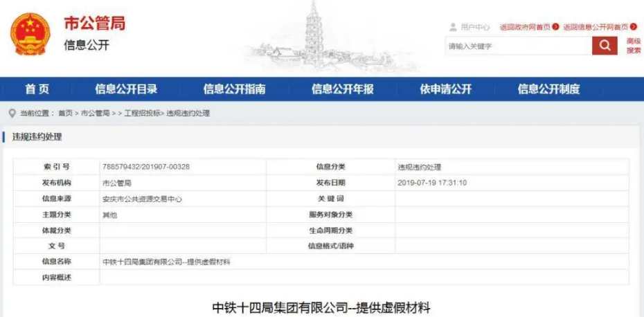Click the 用户中心 link
The image size is (644, 317).
[475, 28]
